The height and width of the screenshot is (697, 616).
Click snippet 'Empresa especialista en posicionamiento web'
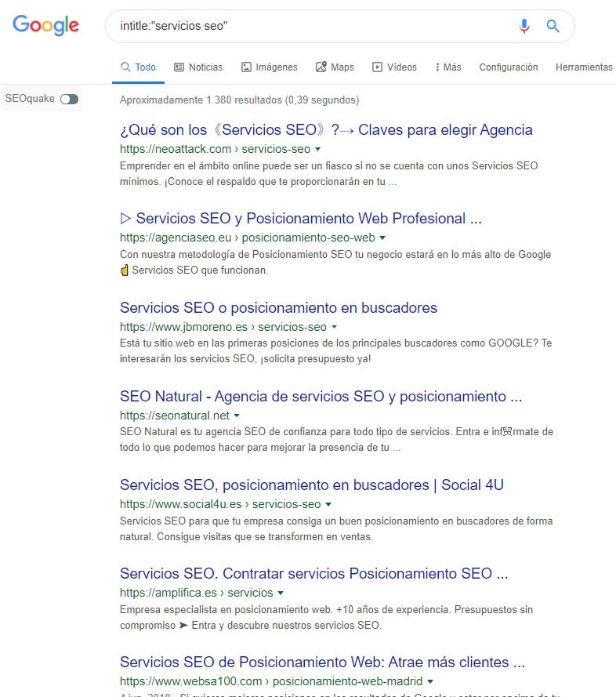[326, 618]
